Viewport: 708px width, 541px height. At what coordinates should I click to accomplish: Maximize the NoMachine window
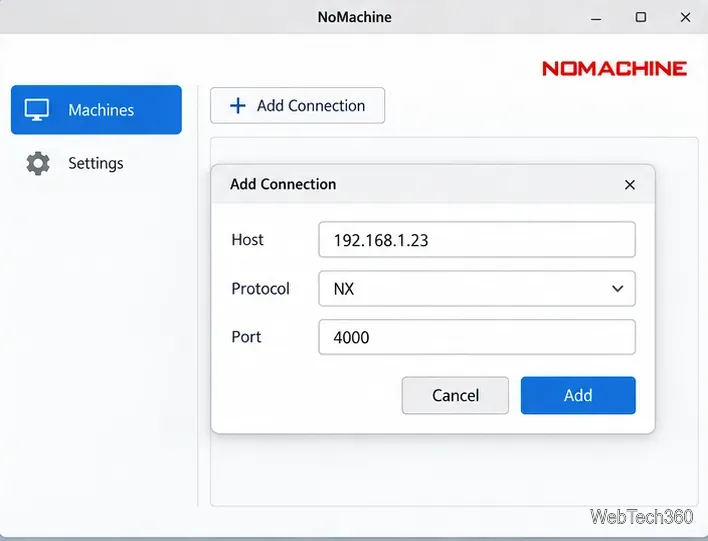coord(640,17)
